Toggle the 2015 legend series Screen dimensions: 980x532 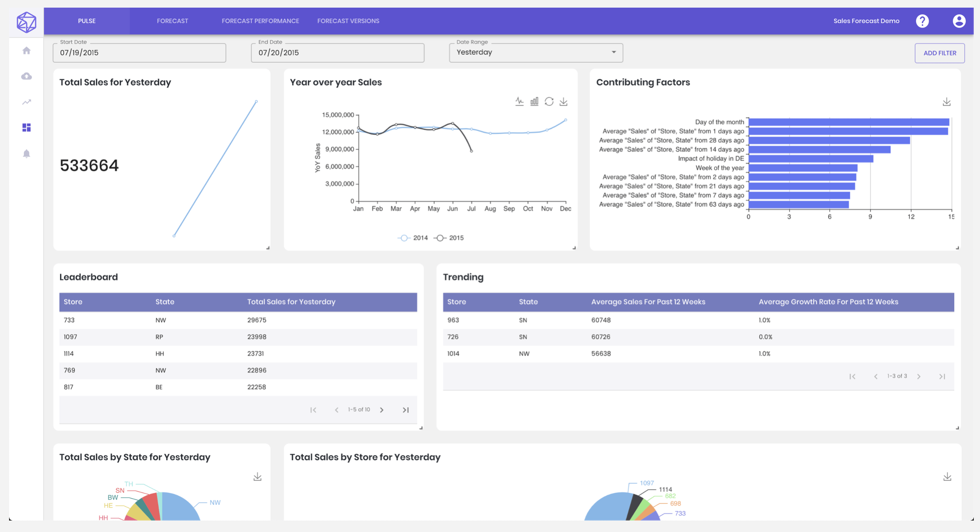pyautogui.click(x=449, y=238)
